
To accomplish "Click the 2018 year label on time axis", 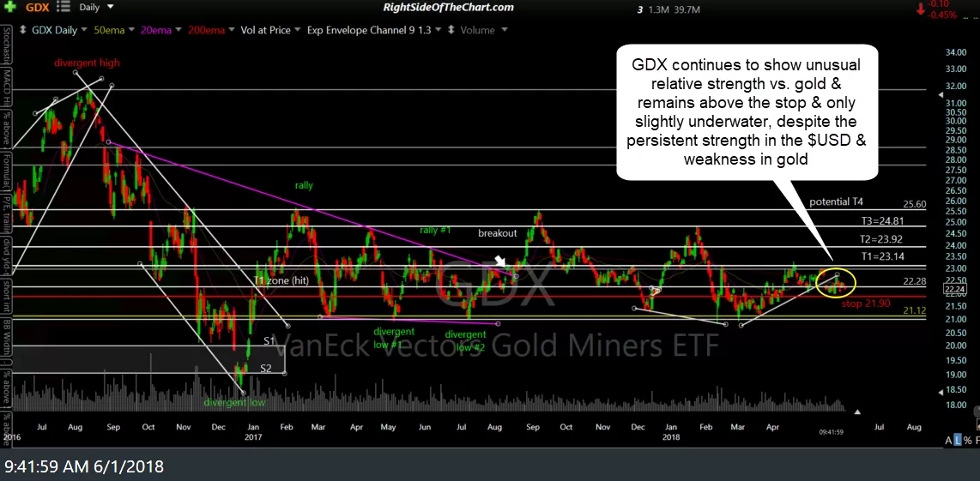I will point(670,436).
